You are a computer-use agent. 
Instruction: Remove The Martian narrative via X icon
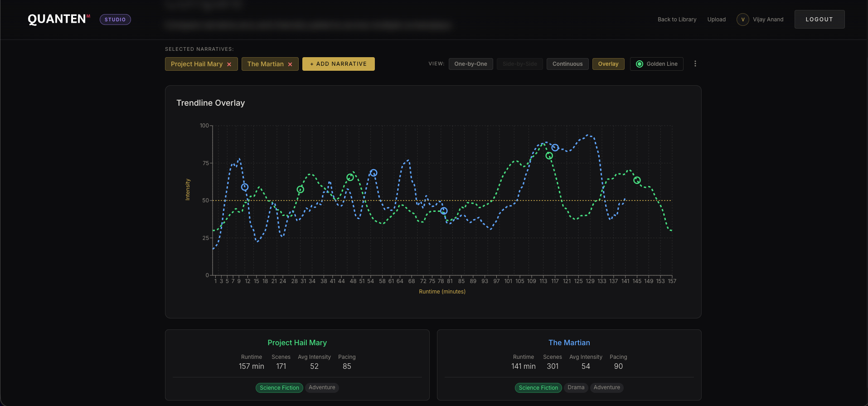point(290,64)
